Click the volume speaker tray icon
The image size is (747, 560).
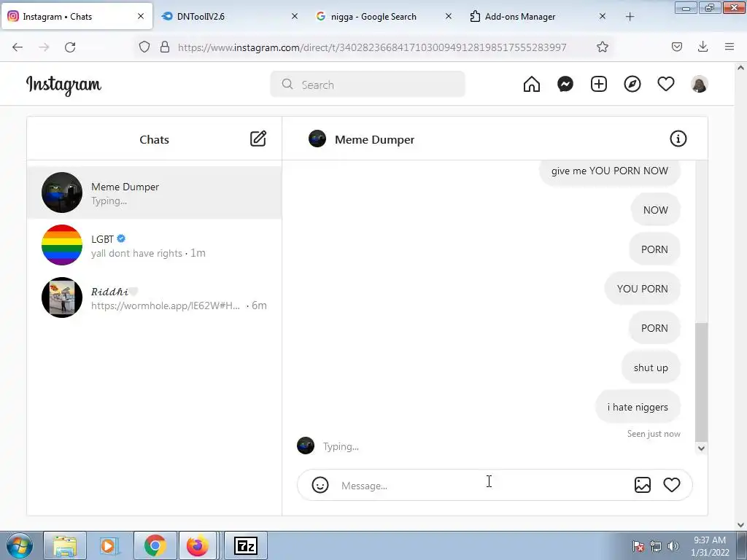673,546
